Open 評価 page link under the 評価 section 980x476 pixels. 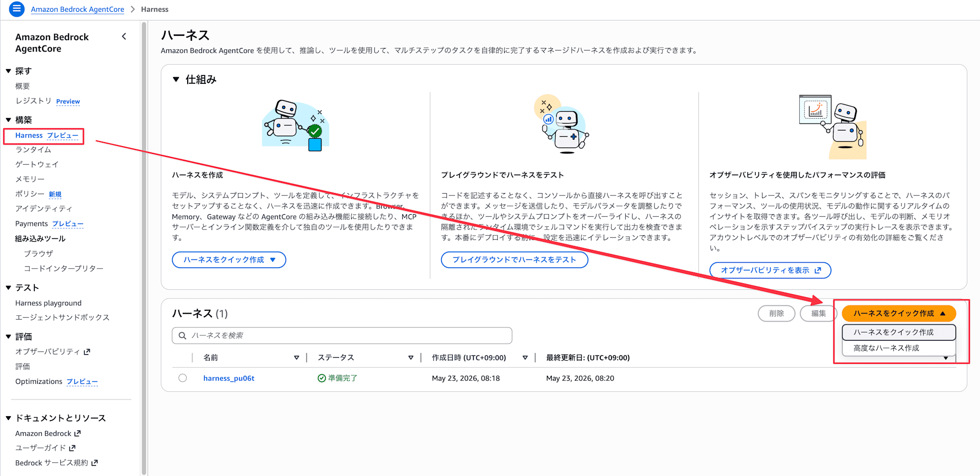[23, 366]
